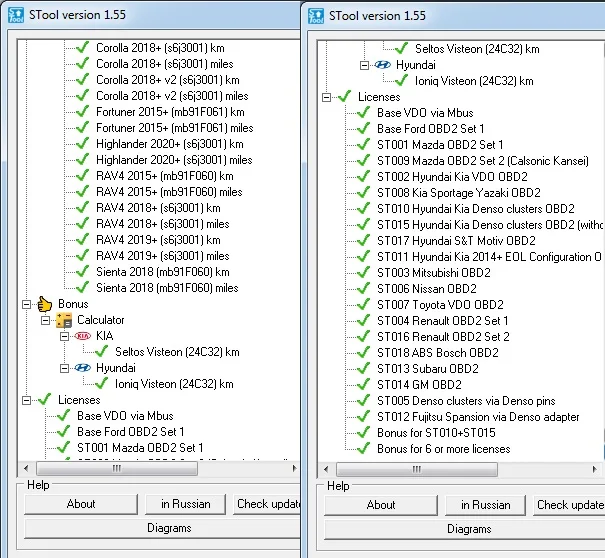Click check icon next to ST018 ABS Bosch OBD2

click(x=363, y=352)
